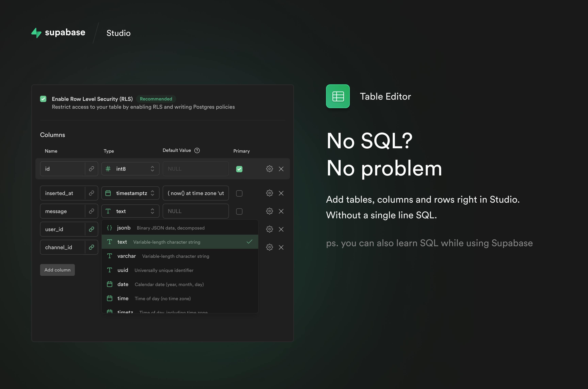The width and height of the screenshot is (588, 389).
Task: Click the Type column header
Action: pos(109,151)
